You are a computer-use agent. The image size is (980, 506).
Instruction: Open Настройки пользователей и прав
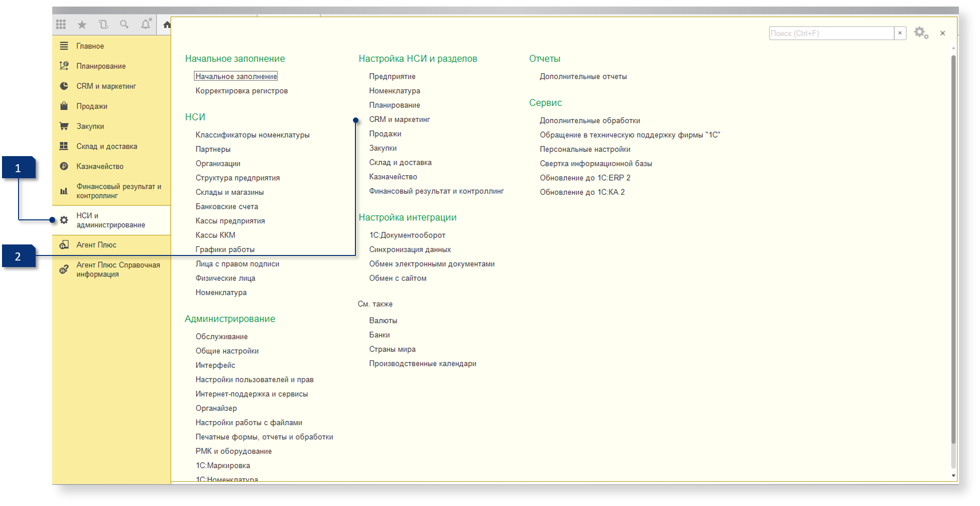tap(255, 379)
